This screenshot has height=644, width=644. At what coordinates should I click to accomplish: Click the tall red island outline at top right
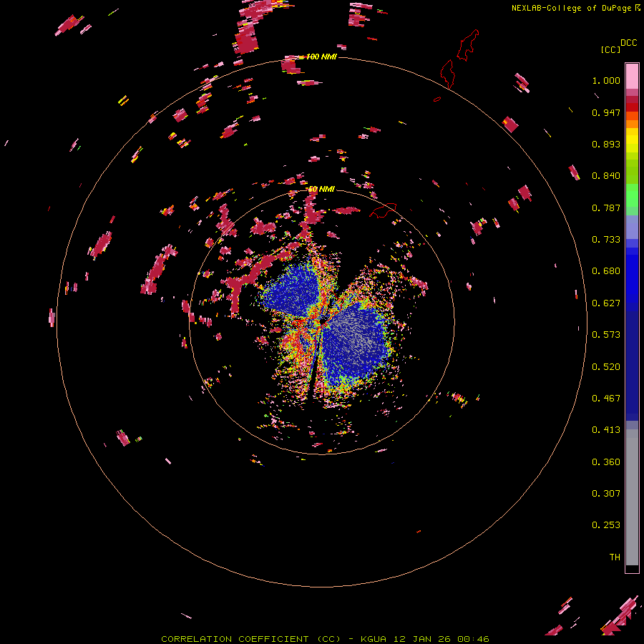pyautogui.click(x=467, y=45)
